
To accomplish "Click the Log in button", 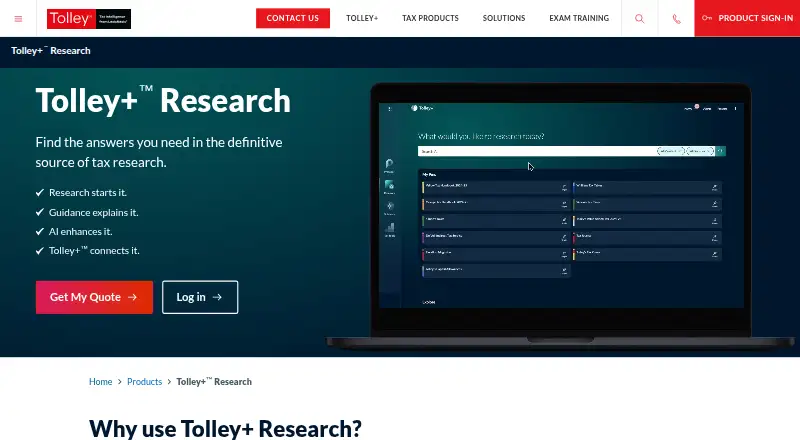I will [x=200, y=297].
